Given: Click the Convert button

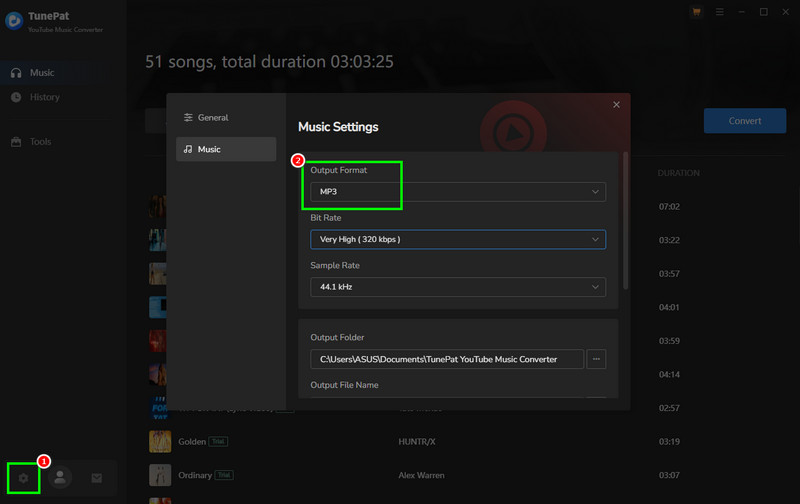Looking at the screenshot, I should 745,121.
